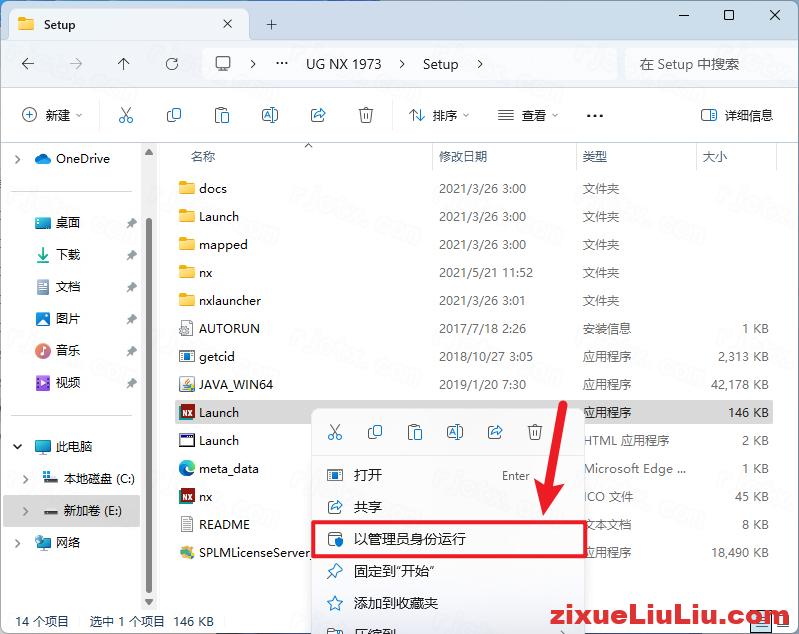Sort by the 大小 column header

pyautogui.click(x=714, y=156)
